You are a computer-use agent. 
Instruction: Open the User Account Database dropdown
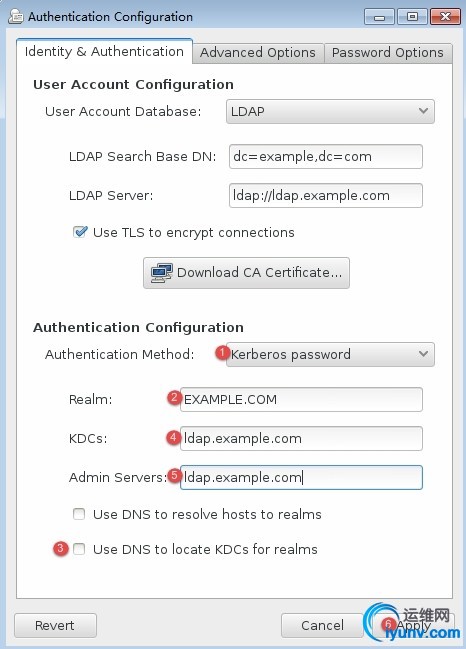(x=330, y=111)
